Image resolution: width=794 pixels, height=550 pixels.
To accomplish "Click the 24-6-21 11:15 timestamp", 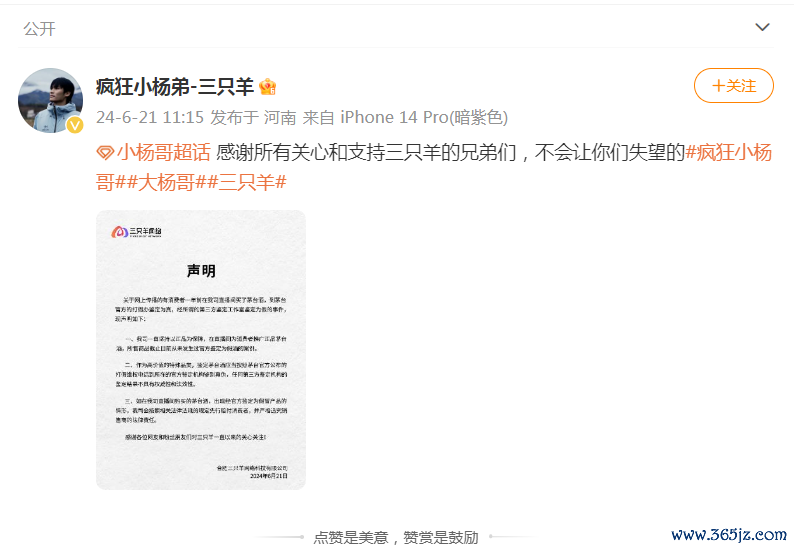I will pos(150,117).
